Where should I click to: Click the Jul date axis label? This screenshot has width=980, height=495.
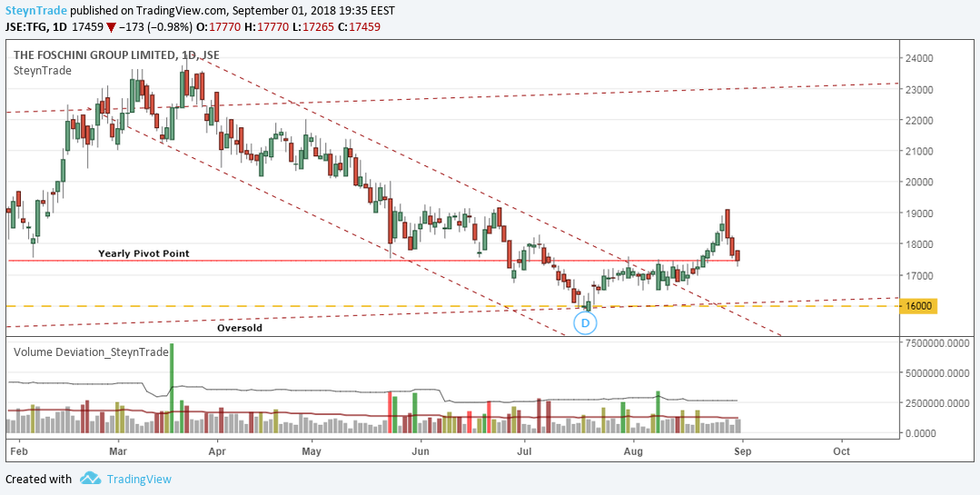tap(524, 450)
